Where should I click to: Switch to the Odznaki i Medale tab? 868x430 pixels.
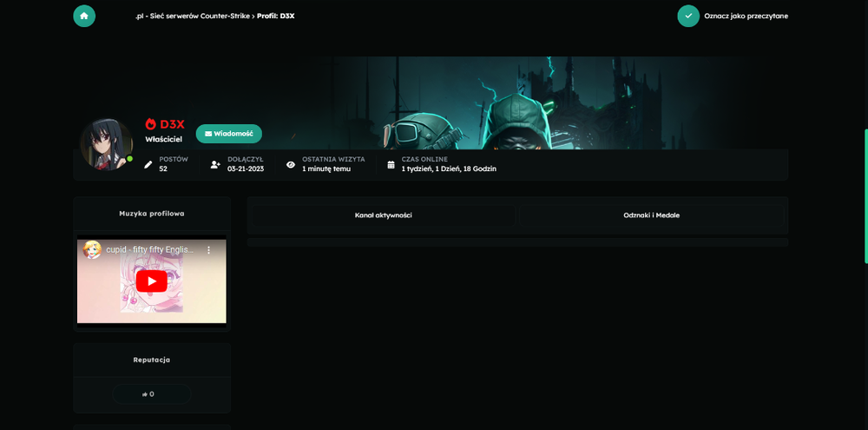click(x=651, y=215)
